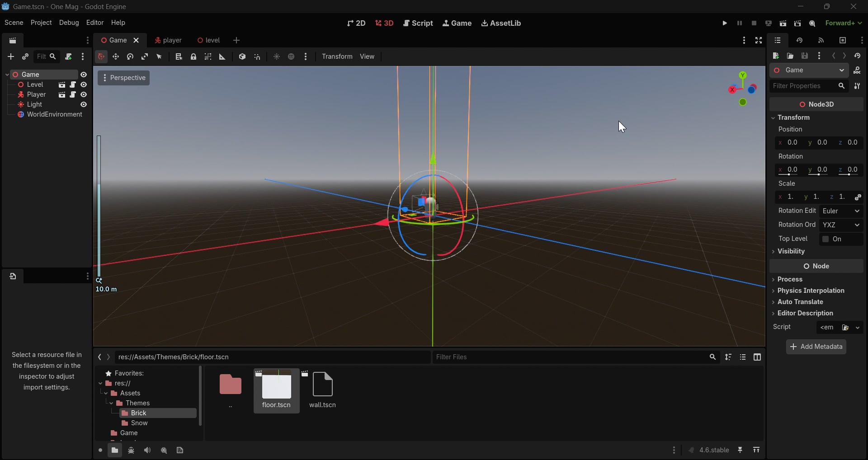The image size is (868, 460).
Task: Hide the Level node with the eye icon
Action: point(84,84)
